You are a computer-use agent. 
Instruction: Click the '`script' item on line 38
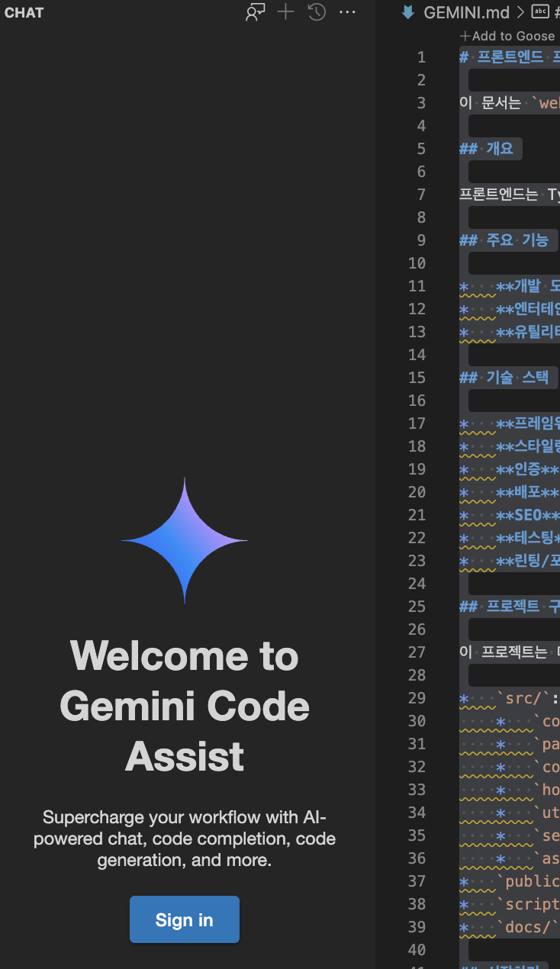tap(528, 904)
